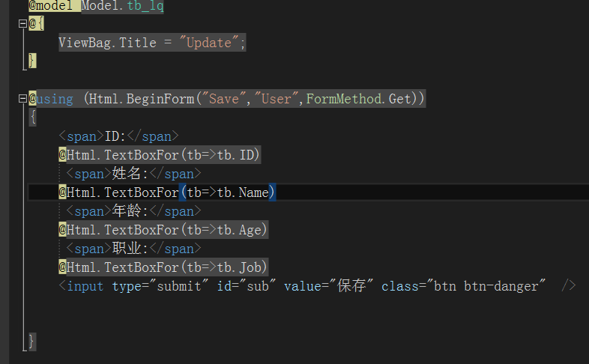Image resolution: width=589 pixels, height=364 pixels.
Task: Click Html.TextBoxFor tb.ID line
Action: [160, 155]
